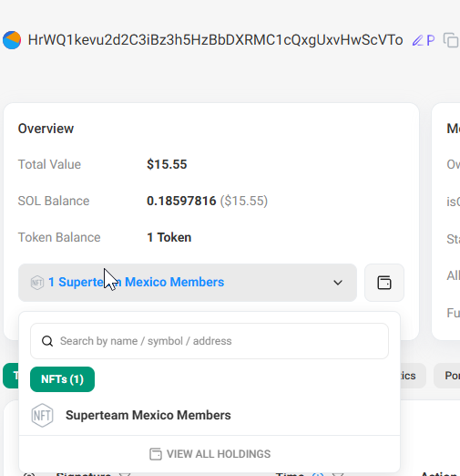This screenshot has width=460, height=476.
Task: Click the SOL Balance label
Action: coord(54,201)
